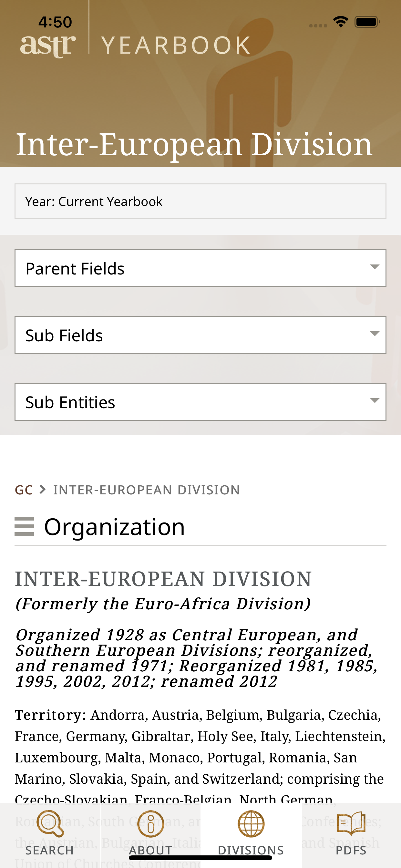Switch to the SEARCH tab label
The height and width of the screenshot is (868, 401).
(50, 851)
